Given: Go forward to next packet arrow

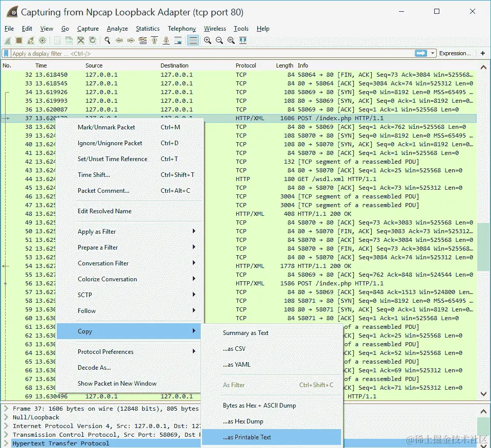Looking at the screenshot, I should tap(131, 40).
